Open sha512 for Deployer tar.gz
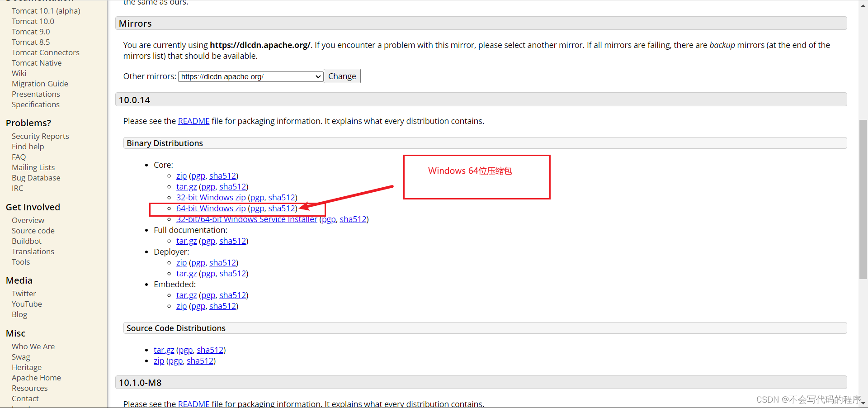 (x=233, y=273)
